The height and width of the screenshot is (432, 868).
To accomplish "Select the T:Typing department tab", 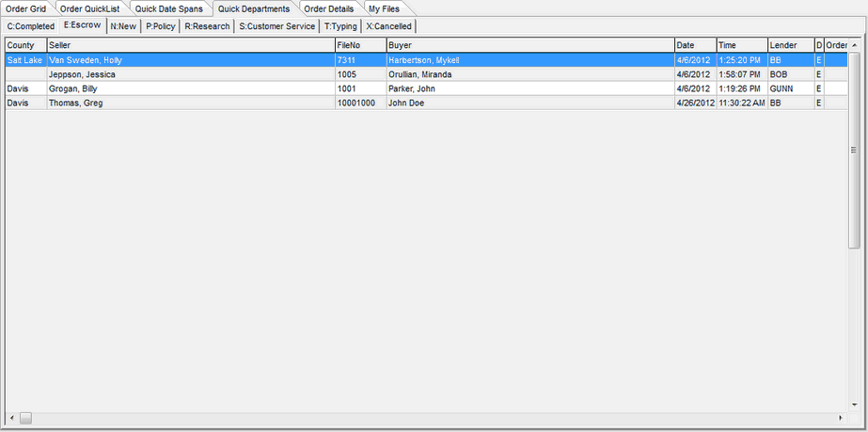I will (x=340, y=26).
